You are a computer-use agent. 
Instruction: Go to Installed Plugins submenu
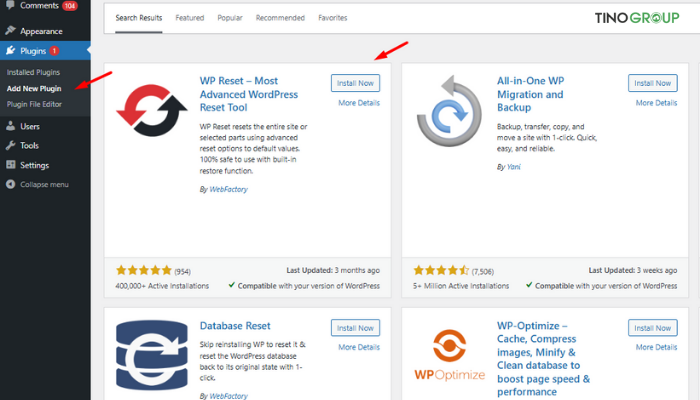[x=33, y=72]
